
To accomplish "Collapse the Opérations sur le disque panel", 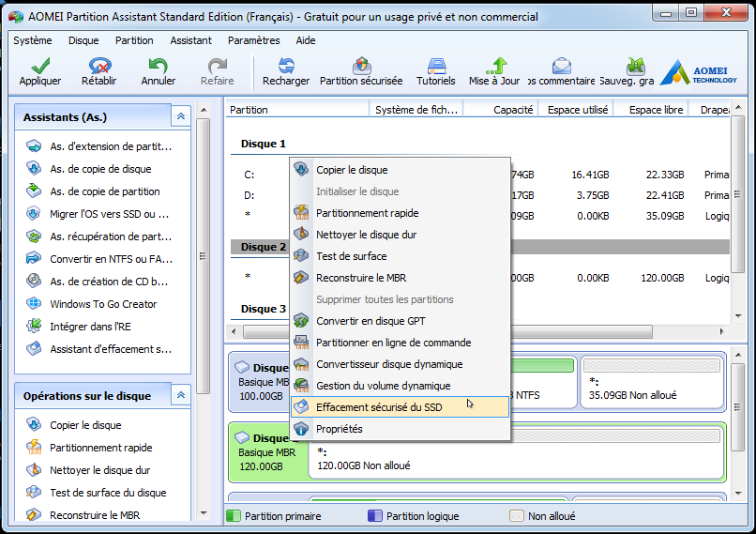I will pyautogui.click(x=181, y=395).
